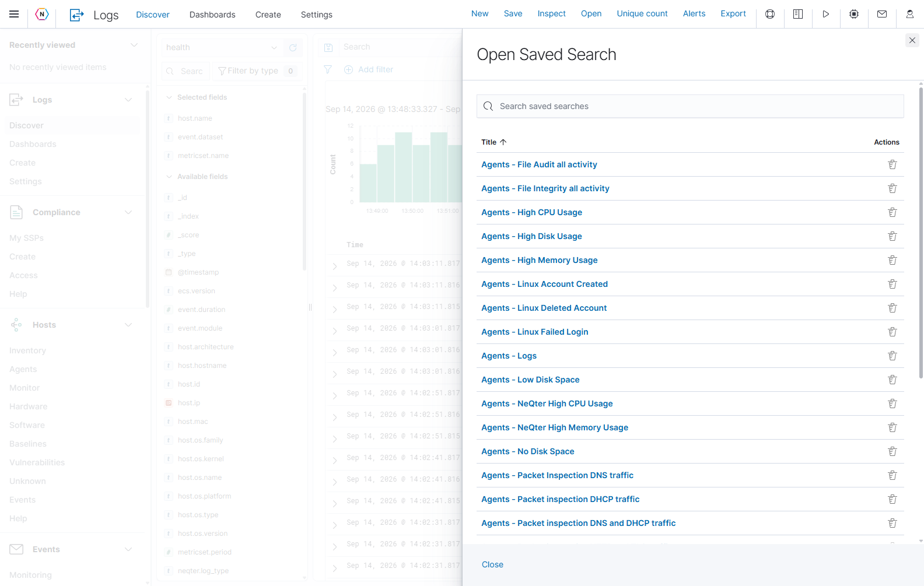Image resolution: width=924 pixels, height=586 pixels.
Task: Open Agents - No Disk Space saved search
Action: (528, 451)
